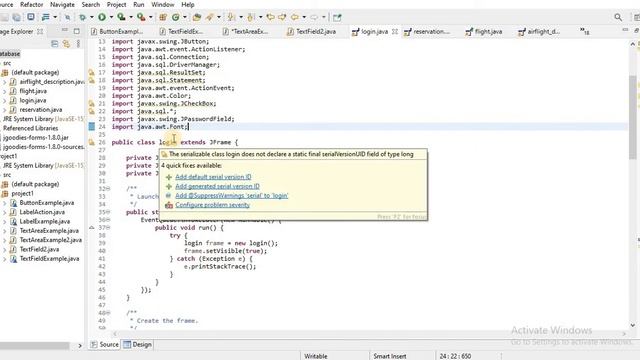The image size is (640, 360).
Task: Maximize the Package Explorer view
Action: click(x=77, y=31)
